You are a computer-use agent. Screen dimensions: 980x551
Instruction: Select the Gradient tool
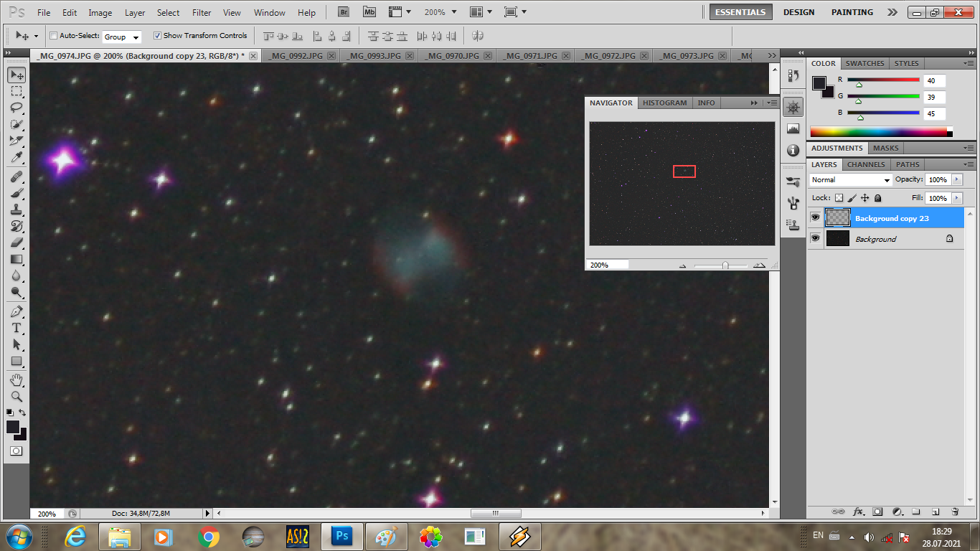coord(17,259)
